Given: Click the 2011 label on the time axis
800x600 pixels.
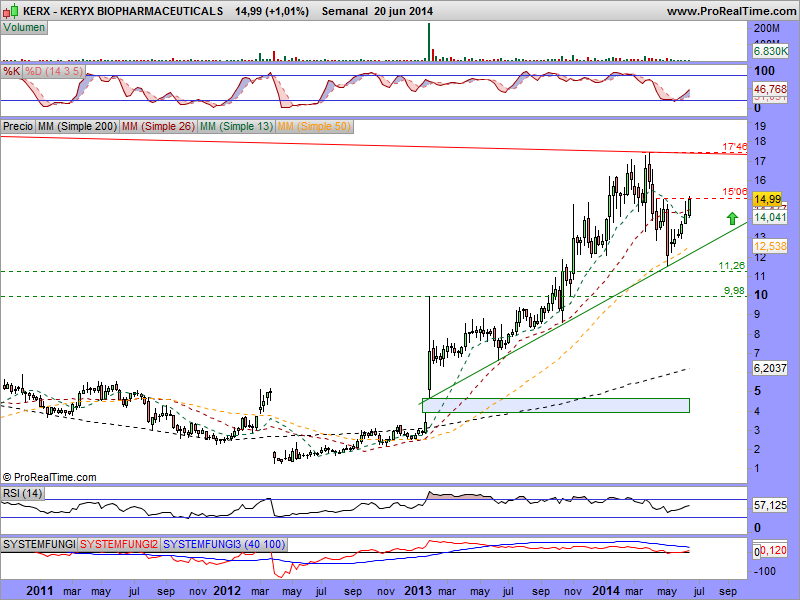Looking at the screenshot, I should click(x=40, y=591).
